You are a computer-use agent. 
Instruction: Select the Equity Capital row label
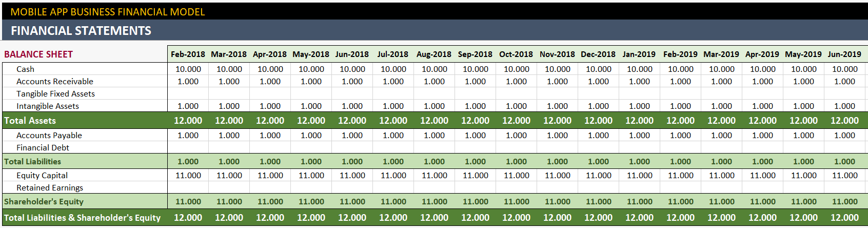[42, 175]
